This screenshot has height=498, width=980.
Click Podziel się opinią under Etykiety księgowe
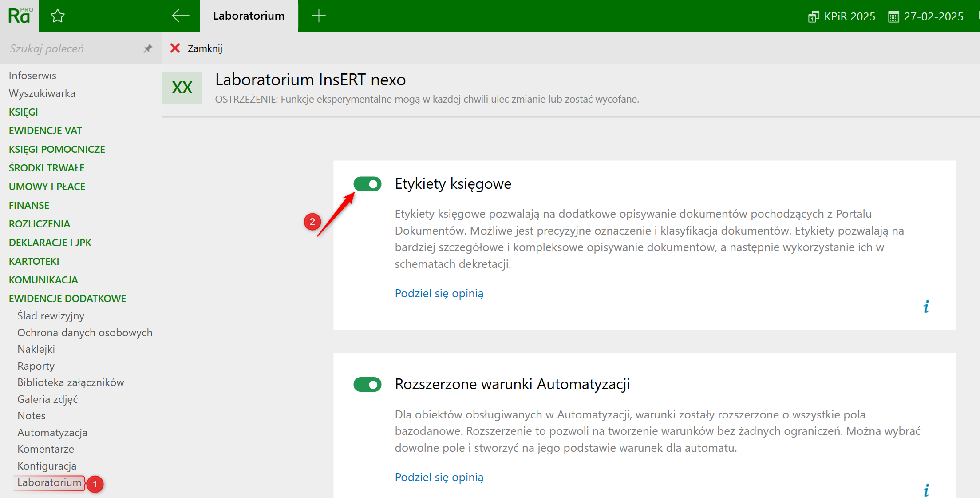[439, 293]
